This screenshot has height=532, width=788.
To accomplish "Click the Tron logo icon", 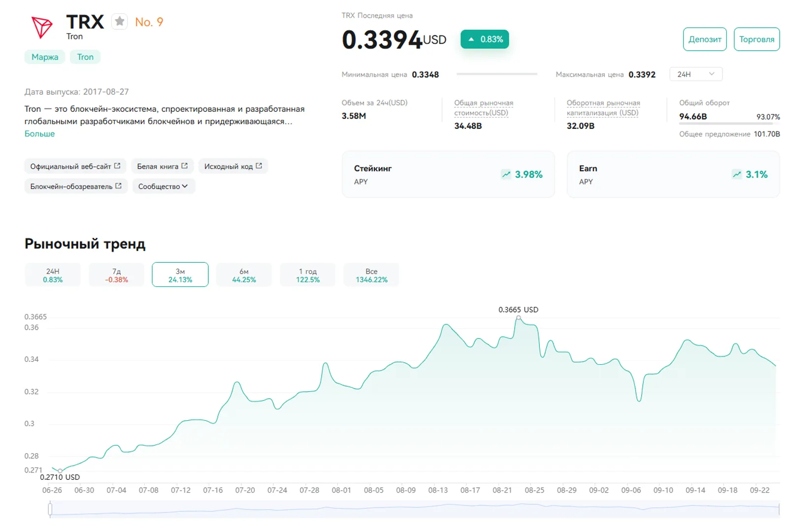I will tap(42, 27).
